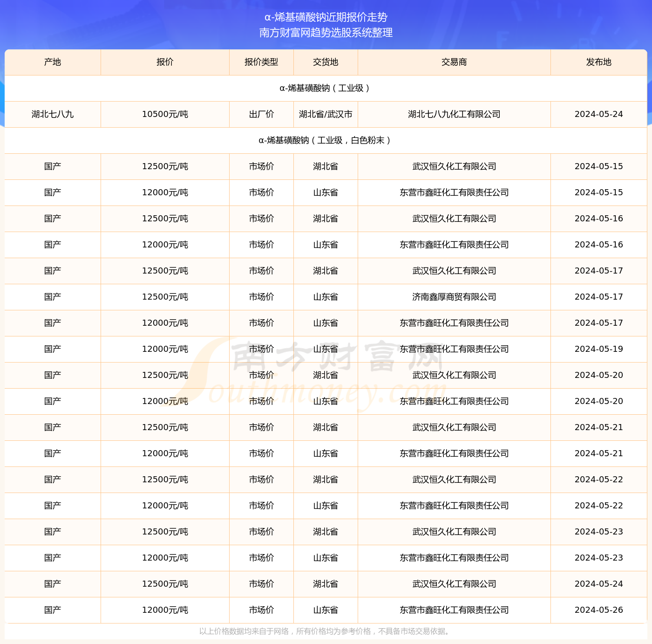Click the date 2024-05-26
This screenshot has height=644, width=652.
tap(599, 610)
